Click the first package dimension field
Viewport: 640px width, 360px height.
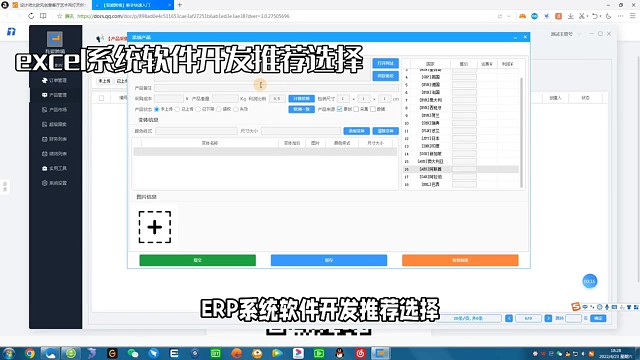[343, 98]
